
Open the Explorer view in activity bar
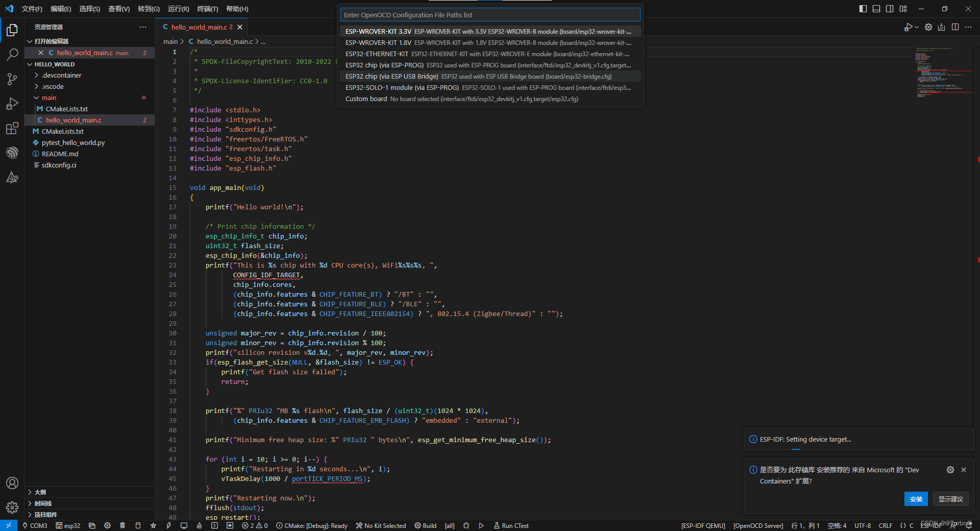[12, 31]
